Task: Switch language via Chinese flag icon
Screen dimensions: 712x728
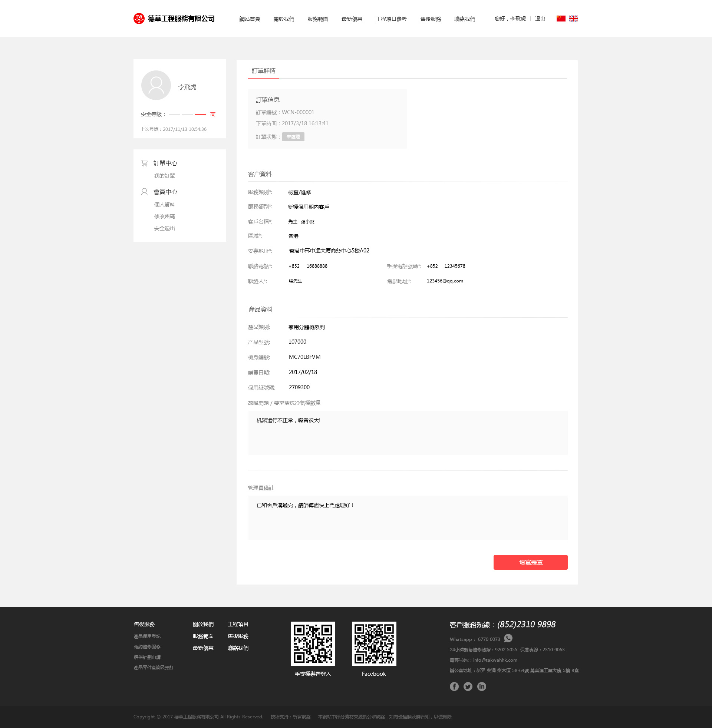Action: coord(561,18)
